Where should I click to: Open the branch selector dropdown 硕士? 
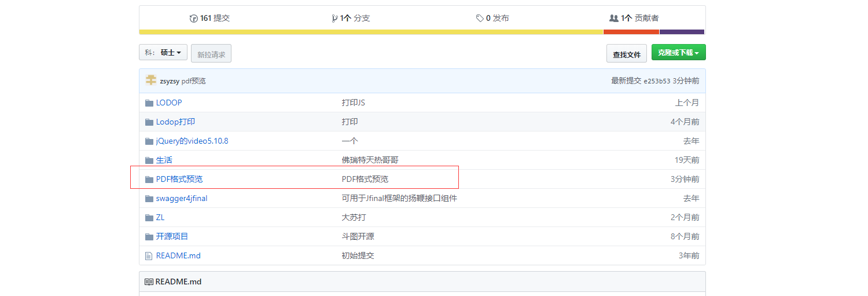[x=163, y=53]
